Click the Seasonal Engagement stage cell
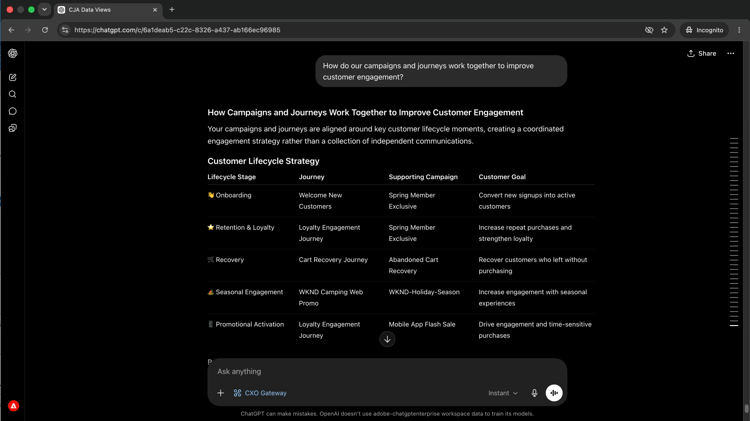This screenshot has width=750, height=421. click(245, 292)
